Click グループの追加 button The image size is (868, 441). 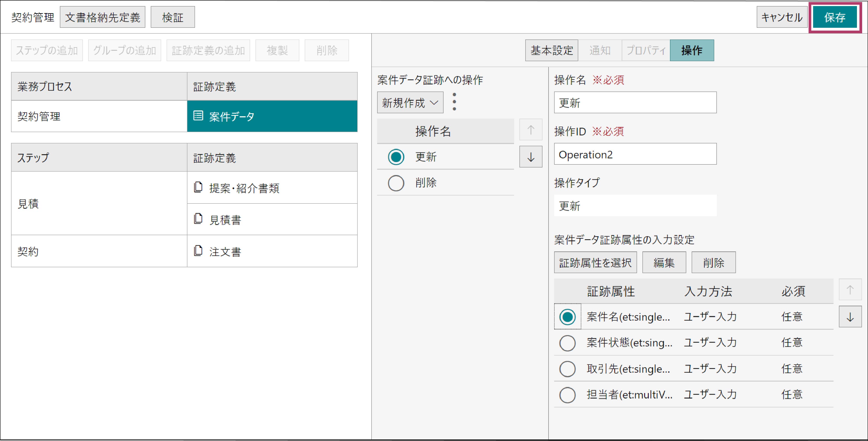click(x=125, y=51)
